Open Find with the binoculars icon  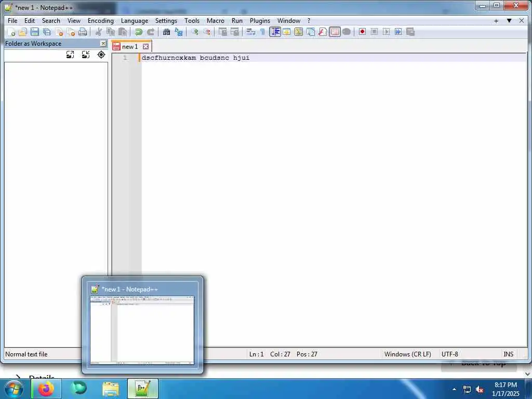pyautogui.click(x=166, y=32)
